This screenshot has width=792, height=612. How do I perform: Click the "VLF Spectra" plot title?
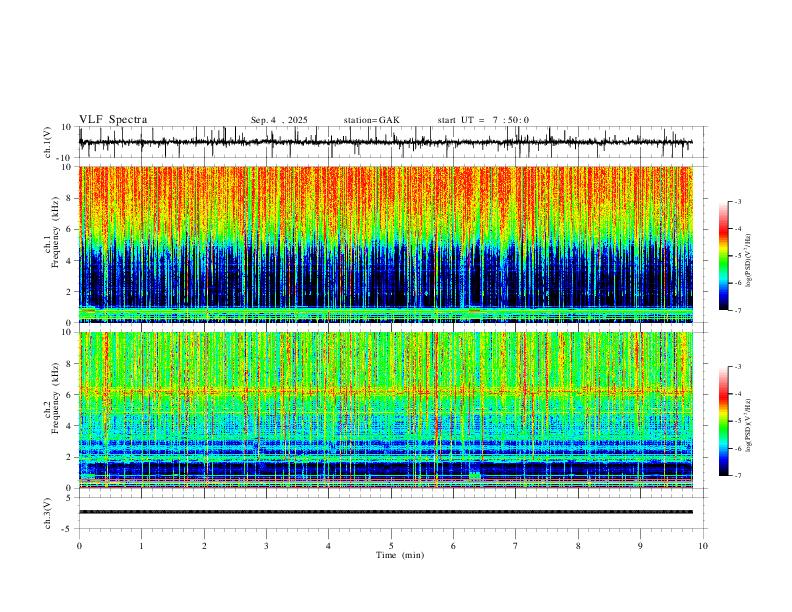coord(113,120)
